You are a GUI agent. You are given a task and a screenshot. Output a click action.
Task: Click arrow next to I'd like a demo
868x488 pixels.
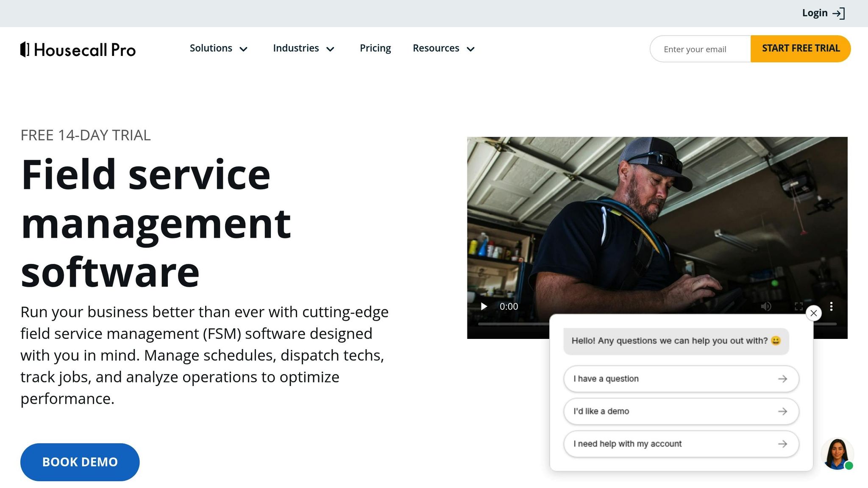point(782,411)
